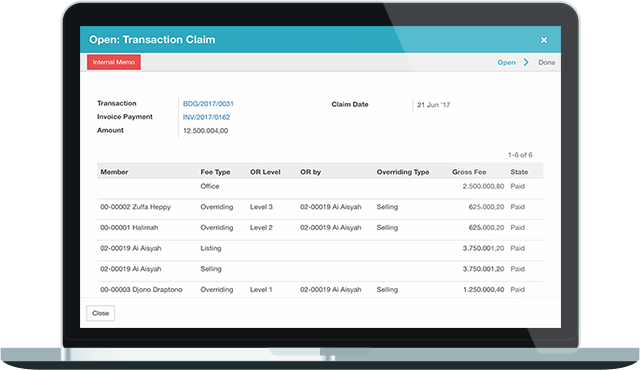Click Level 2 cell
The image size is (640, 370).
coord(261,228)
